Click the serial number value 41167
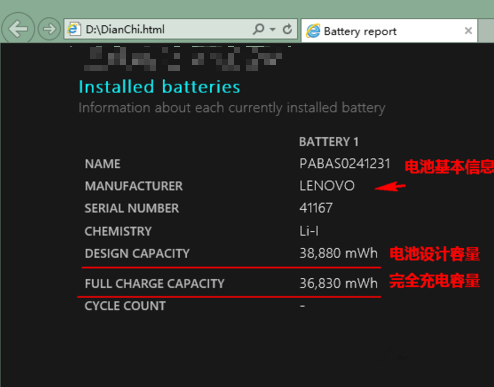Image resolution: width=494 pixels, height=387 pixels. coord(316,208)
